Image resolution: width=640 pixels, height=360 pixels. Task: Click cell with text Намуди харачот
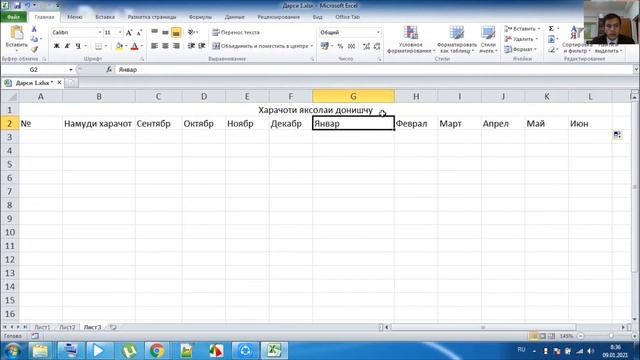(x=98, y=124)
